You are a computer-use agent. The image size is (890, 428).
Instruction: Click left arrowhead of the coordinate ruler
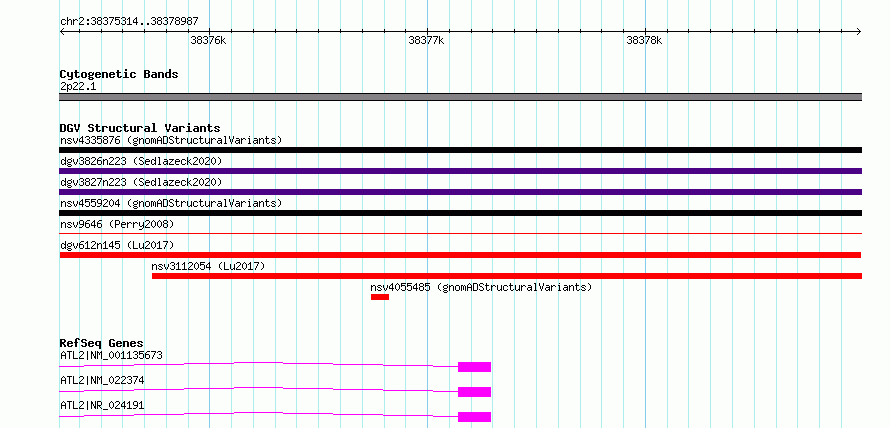(63, 31)
